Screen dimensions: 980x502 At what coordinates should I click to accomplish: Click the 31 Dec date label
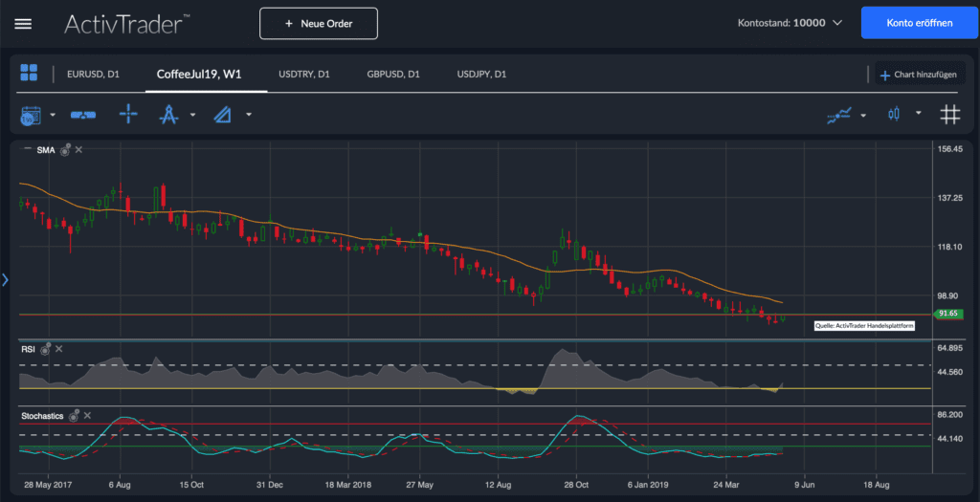tap(269, 485)
